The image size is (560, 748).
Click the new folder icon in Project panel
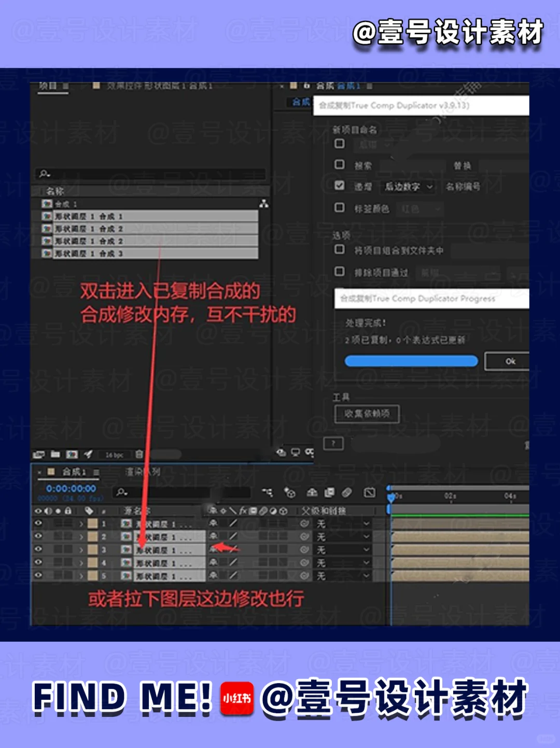click(x=55, y=454)
